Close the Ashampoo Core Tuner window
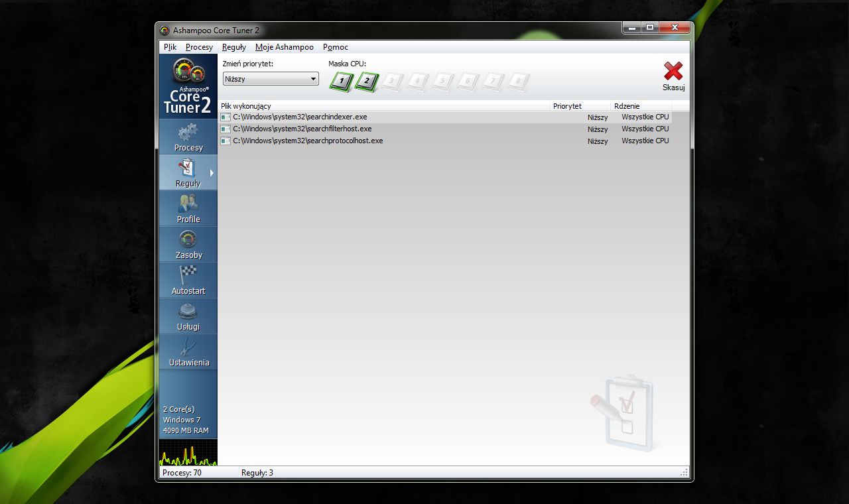 [675, 28]
